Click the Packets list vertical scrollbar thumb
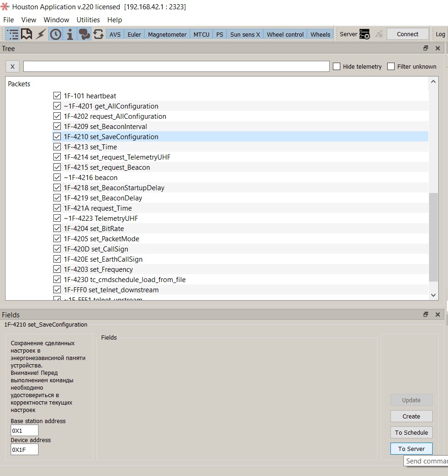 click(433, 237)
